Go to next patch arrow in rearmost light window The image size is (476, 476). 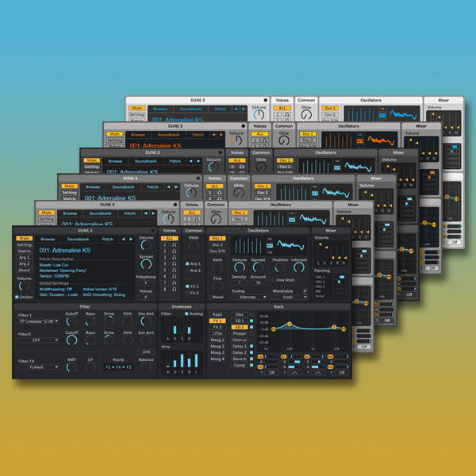coord(244,109)
